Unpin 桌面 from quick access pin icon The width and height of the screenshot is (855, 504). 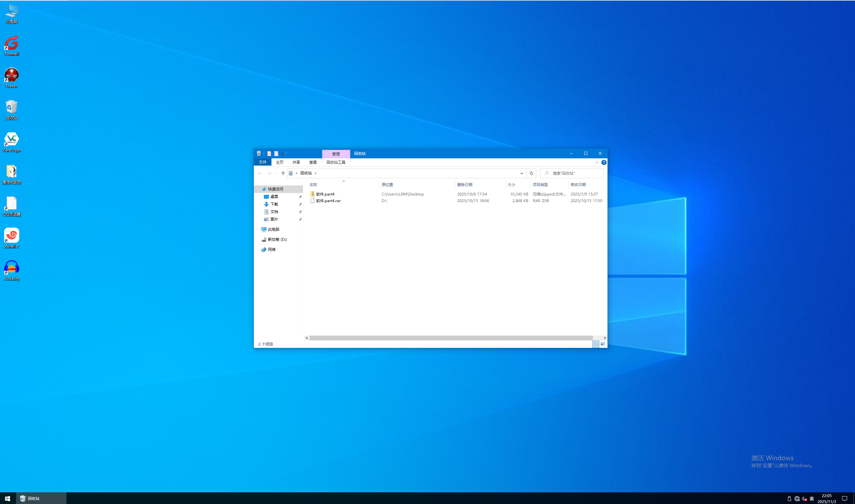[300, 197]
